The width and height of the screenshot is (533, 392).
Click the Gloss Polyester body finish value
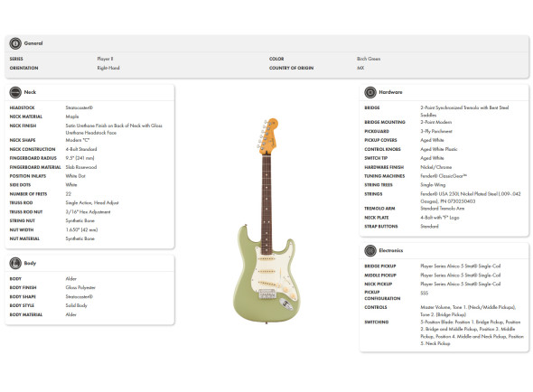(x=80, y=287)
